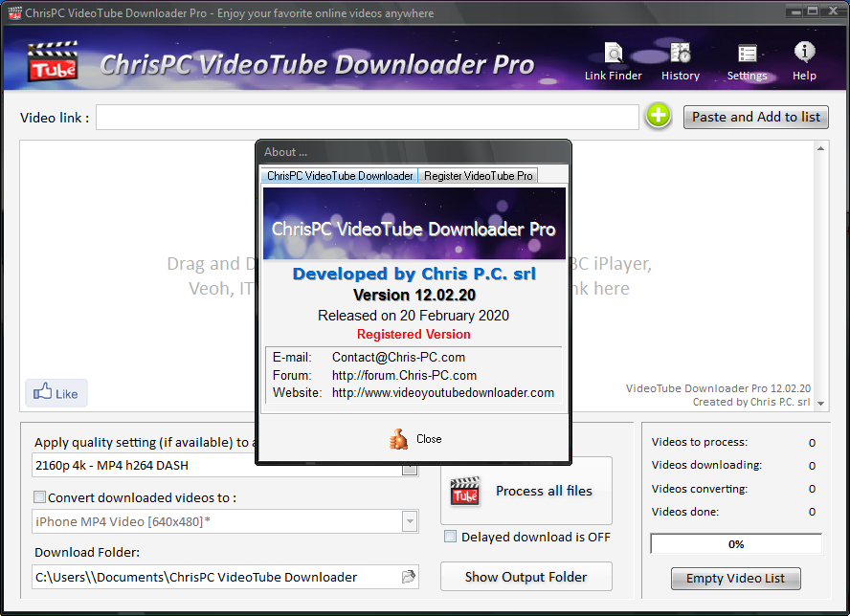This screenshot has width=850, height=616.
Task: Switch to Register VideoTube Pro tab
Action: tap(479, 176)
